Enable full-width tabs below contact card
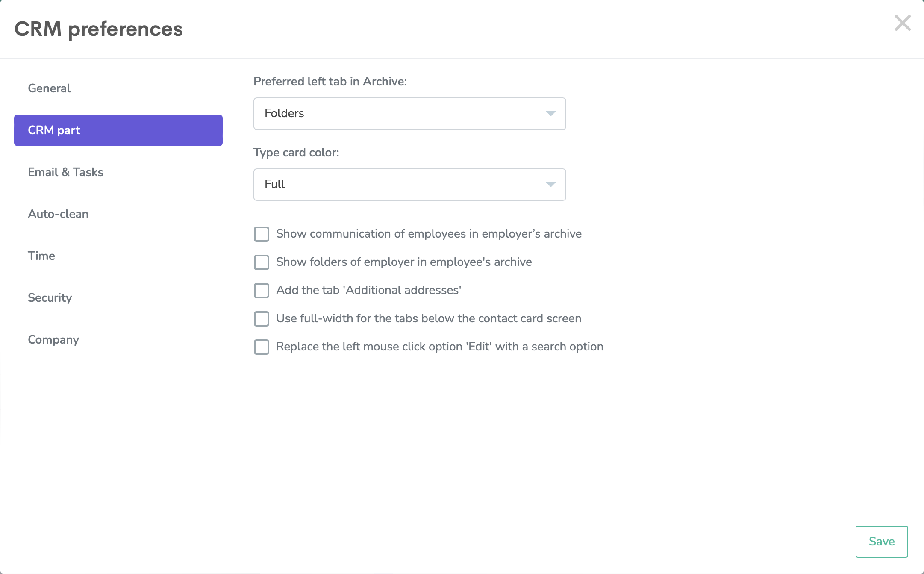Screen dimensions: 924x574 (x=262, y=319)
